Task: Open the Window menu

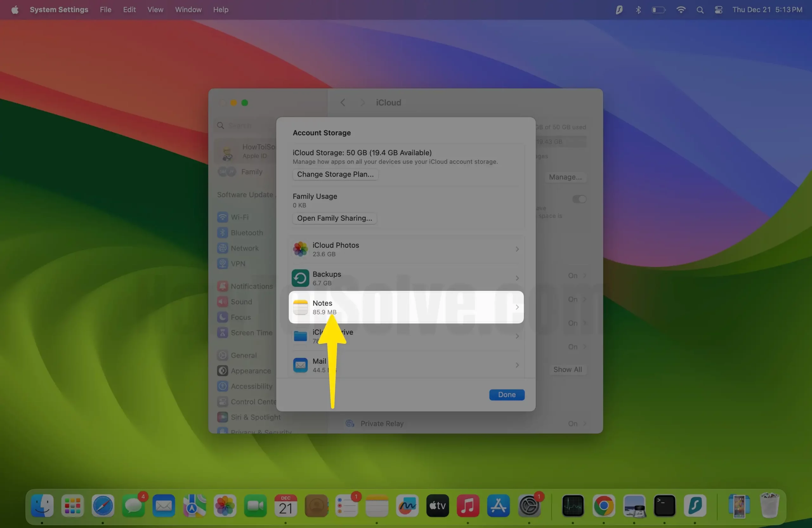Action: click(x=188, y=10)
